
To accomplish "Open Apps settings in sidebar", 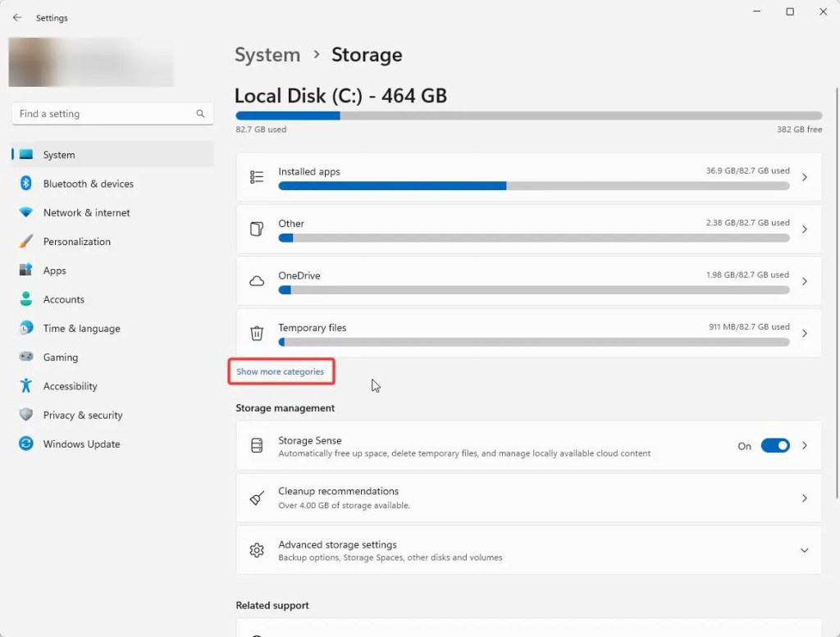I will point(112,270).
